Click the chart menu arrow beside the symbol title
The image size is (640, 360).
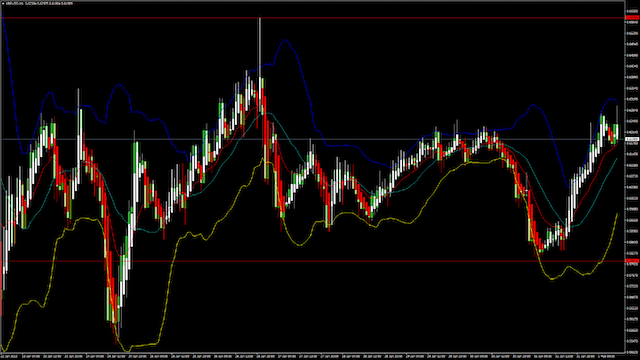pyautogui.click(x=3, y=3)
